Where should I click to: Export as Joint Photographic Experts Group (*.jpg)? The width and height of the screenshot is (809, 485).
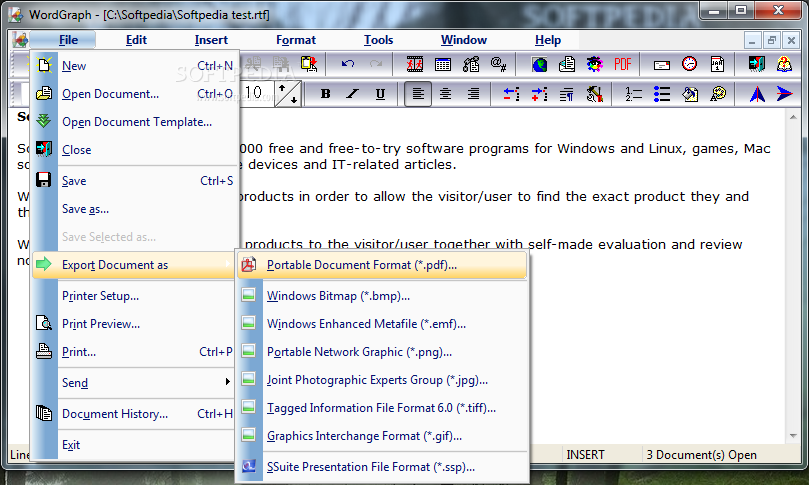coord(382,380)
